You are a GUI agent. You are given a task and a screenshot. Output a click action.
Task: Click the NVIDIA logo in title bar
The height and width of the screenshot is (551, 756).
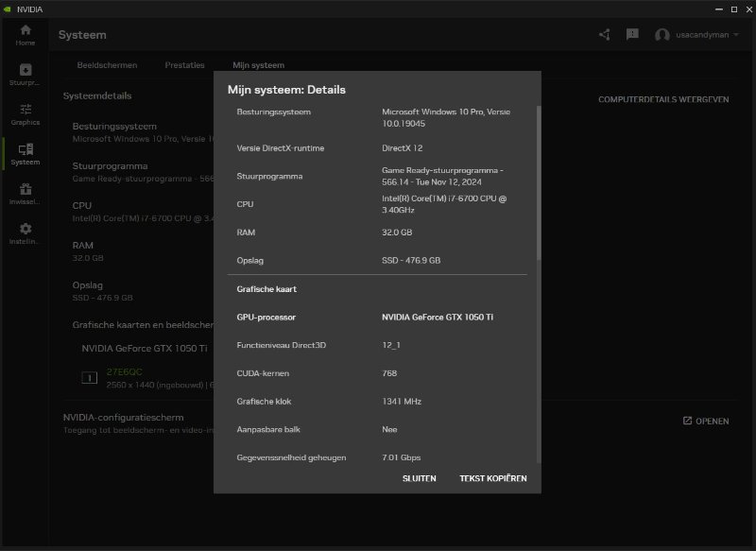(x=9, y=9)
